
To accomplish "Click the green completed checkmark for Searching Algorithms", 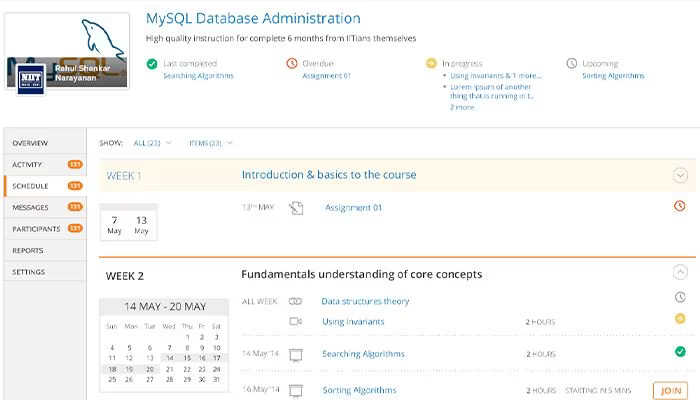I will pyautogui.click(x=680, y=352).
